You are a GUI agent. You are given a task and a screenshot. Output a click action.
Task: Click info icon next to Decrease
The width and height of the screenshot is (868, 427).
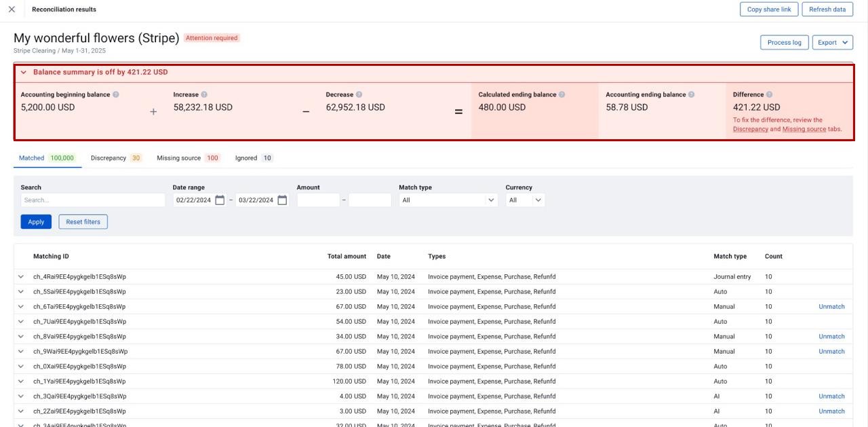359,94
